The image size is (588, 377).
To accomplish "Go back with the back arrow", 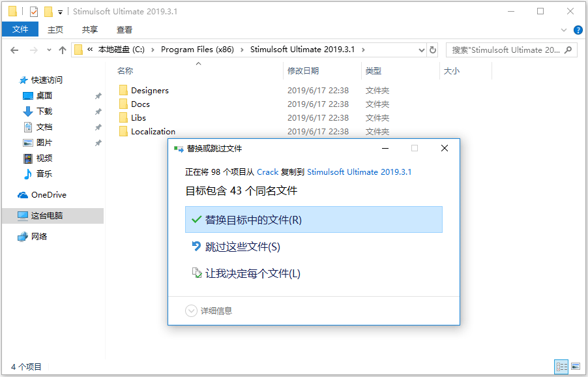I will 14,50.
